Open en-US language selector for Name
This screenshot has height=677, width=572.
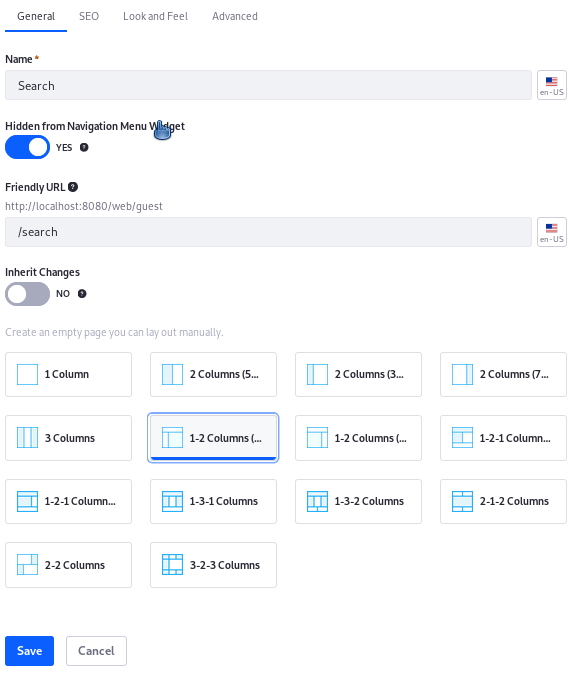click(x=552, y=85)
